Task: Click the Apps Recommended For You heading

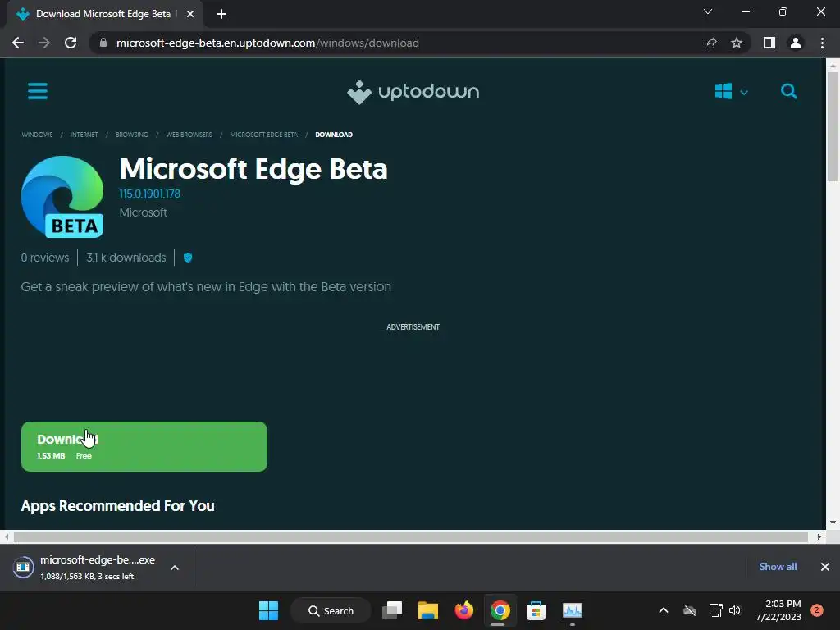Action: pos(118,505)
